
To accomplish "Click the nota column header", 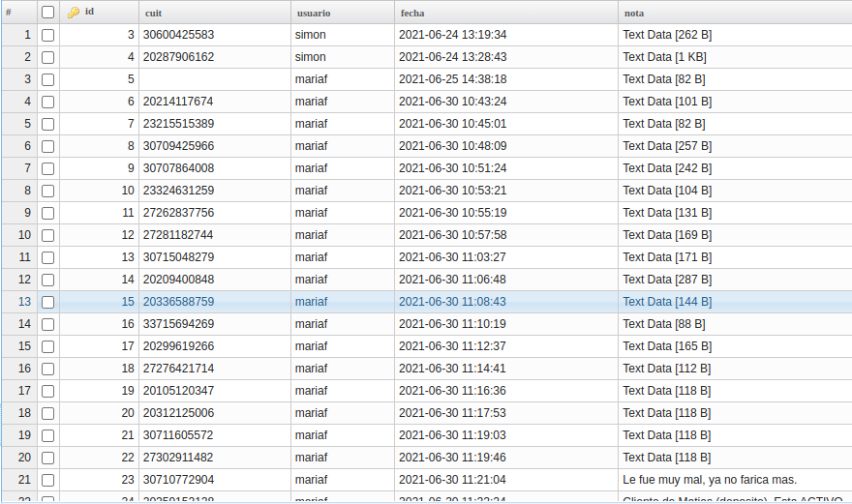I will (x=633, y=13).
